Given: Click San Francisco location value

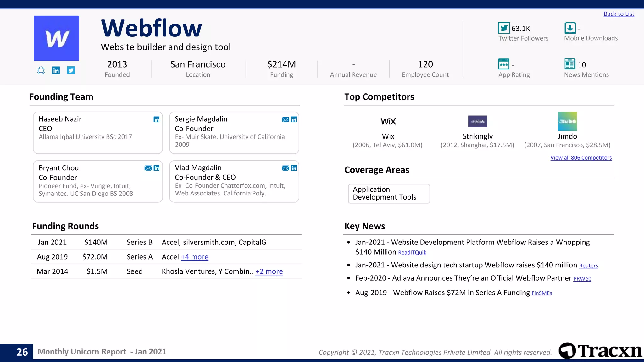Looking at the screenshot, I should point(198,64).
